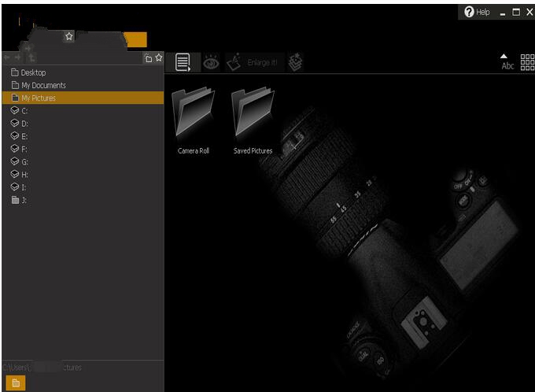Click the question mark Help icon
535x392 pixels.
[469, 12]
